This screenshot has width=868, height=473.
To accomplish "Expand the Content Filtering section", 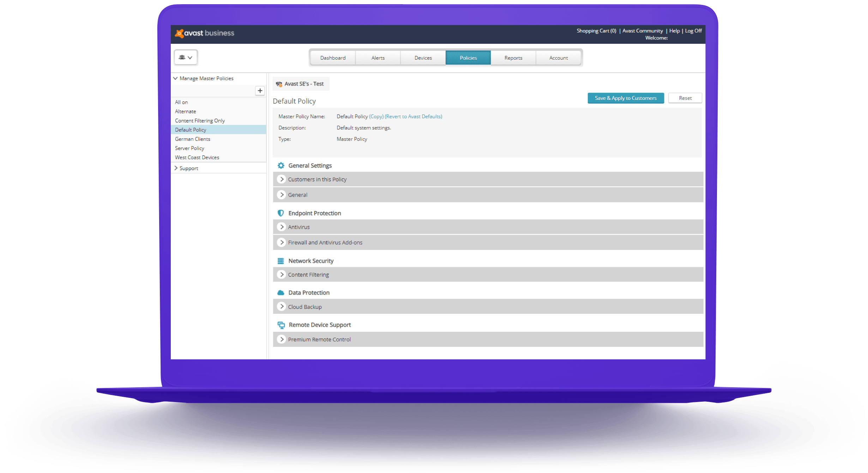I will (x=281, y=275).
